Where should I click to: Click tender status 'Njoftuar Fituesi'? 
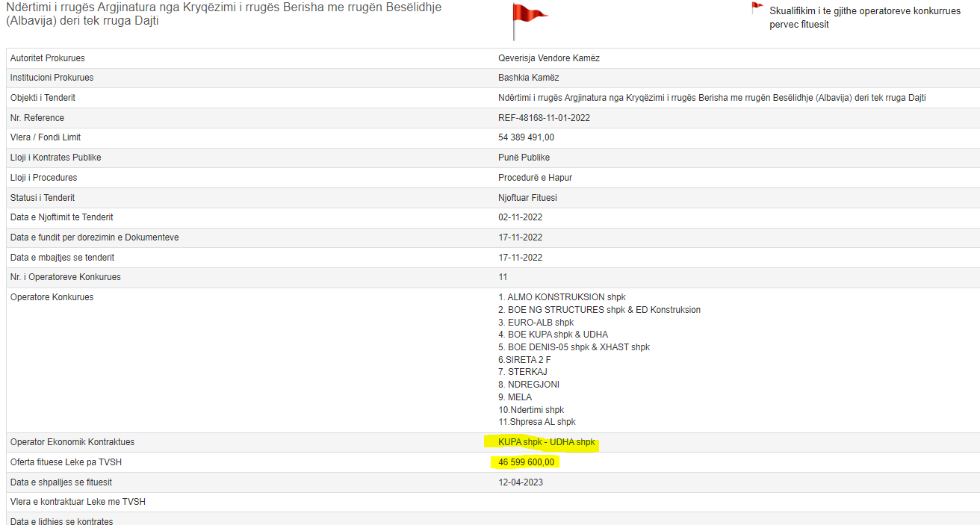(527, 198)
